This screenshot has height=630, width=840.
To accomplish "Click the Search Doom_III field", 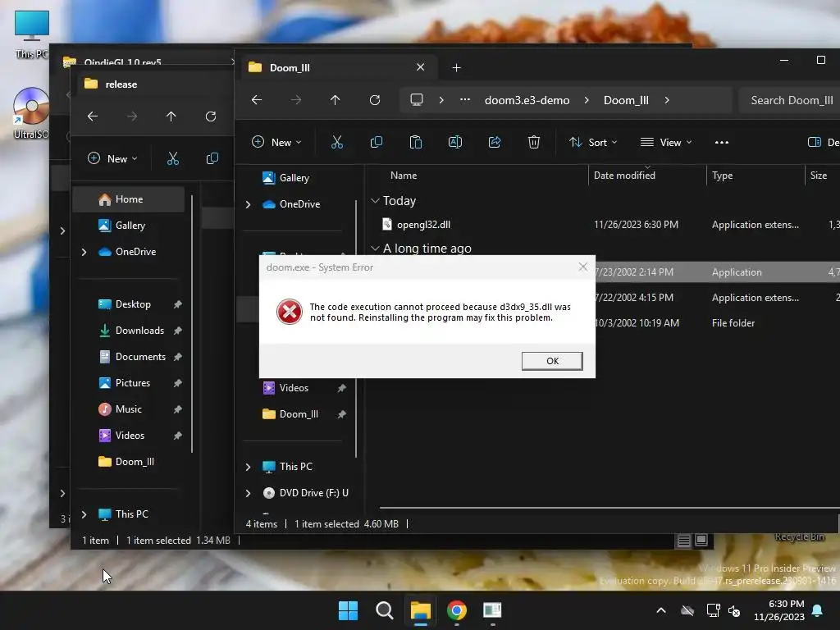I will coord(789,100).
